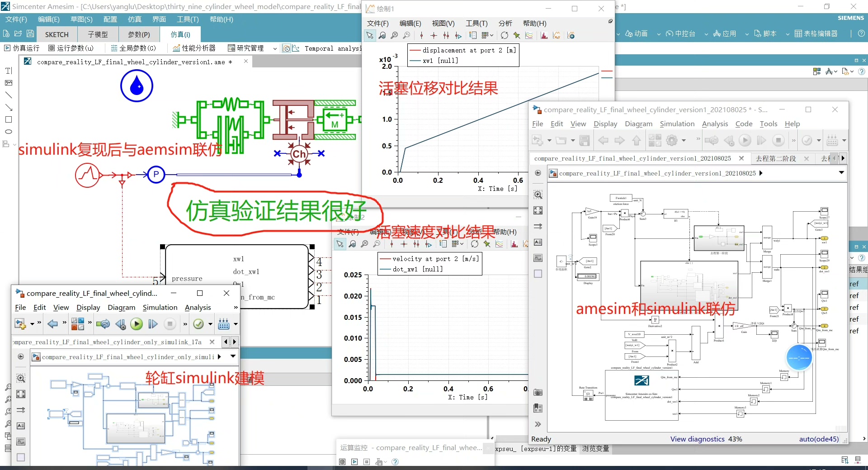The image size is (868, 470).
Task: Click the Fit to View icon in co-simulation Simulink palette
Action: point(538,210)
